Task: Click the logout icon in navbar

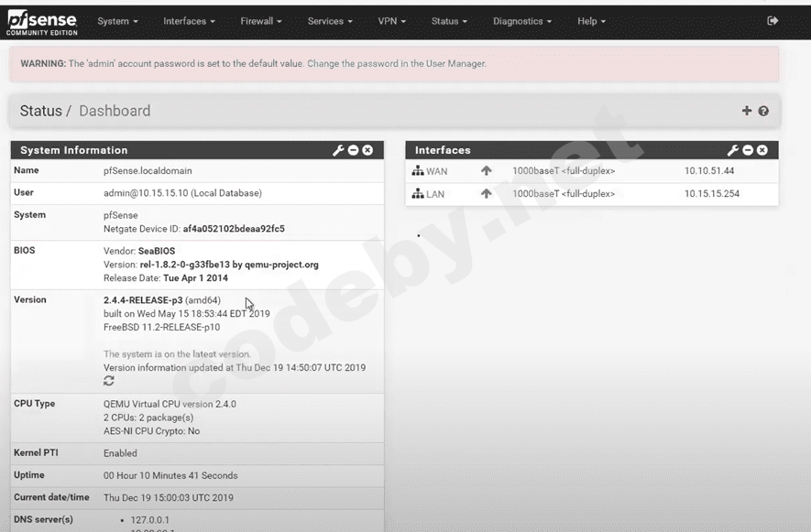Action: 773,21
